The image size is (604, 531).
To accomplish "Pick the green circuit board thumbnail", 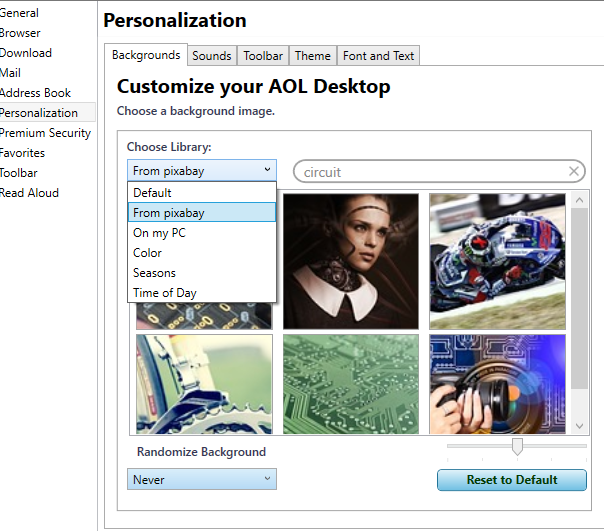I will 350,383.
